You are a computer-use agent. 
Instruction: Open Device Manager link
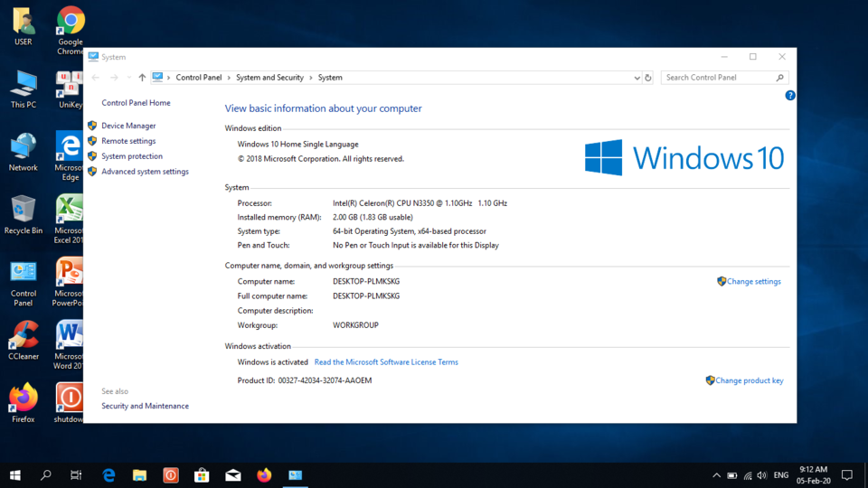point(128,126)
